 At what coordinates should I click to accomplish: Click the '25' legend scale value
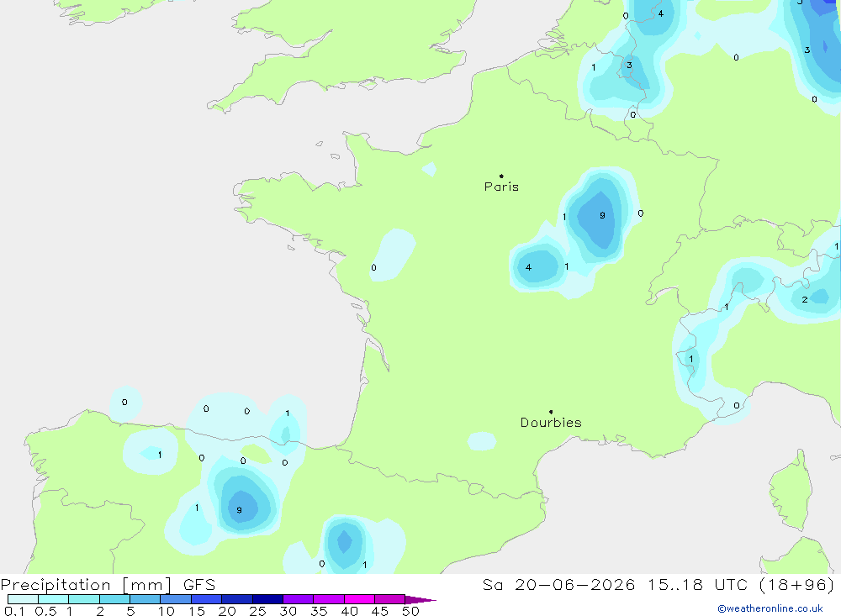(258, 611)
